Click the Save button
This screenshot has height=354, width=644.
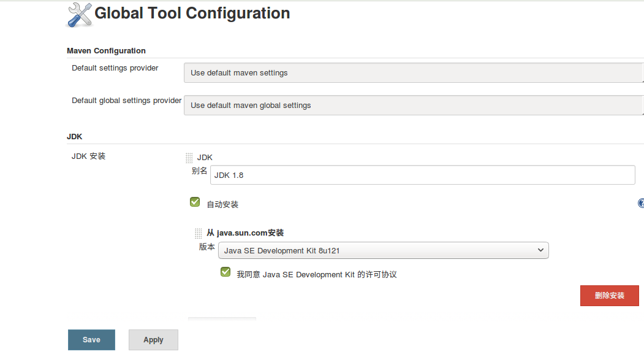coord(91,340)
